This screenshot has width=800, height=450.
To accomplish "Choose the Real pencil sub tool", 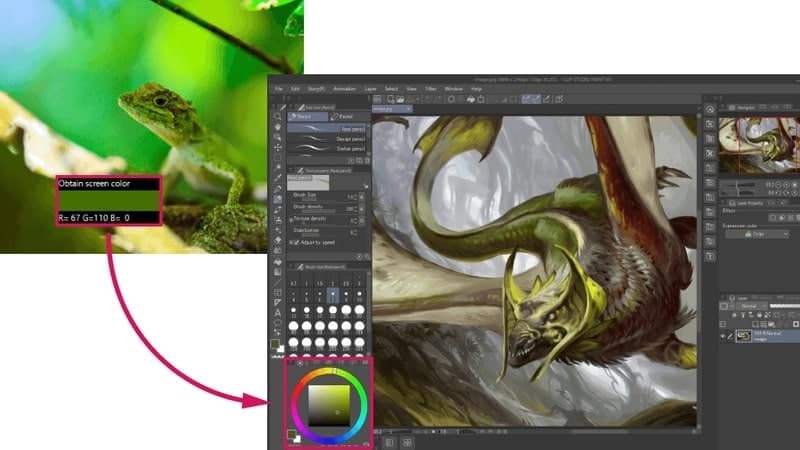I will point(327,129).
